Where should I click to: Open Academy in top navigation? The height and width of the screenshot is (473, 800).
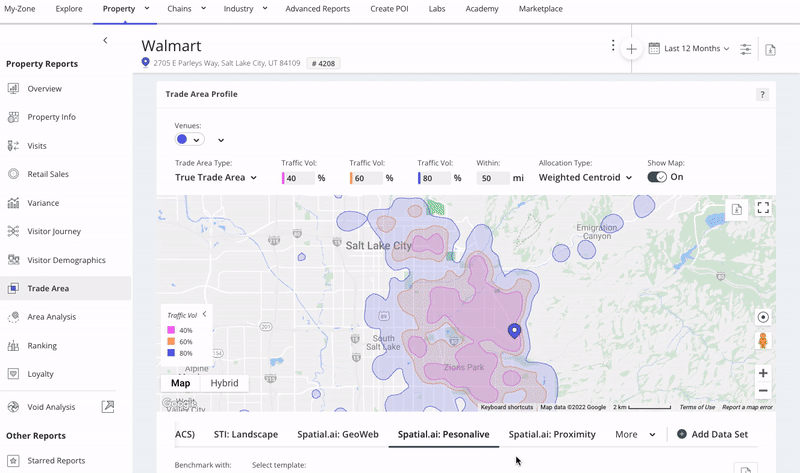click(x=482, y=9)
